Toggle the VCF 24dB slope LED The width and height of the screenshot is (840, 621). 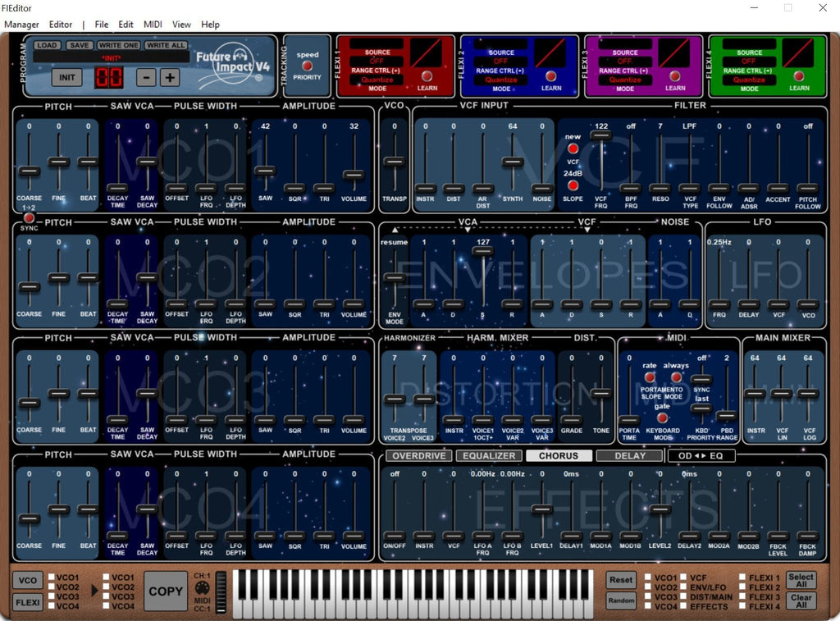coord(573,185)
